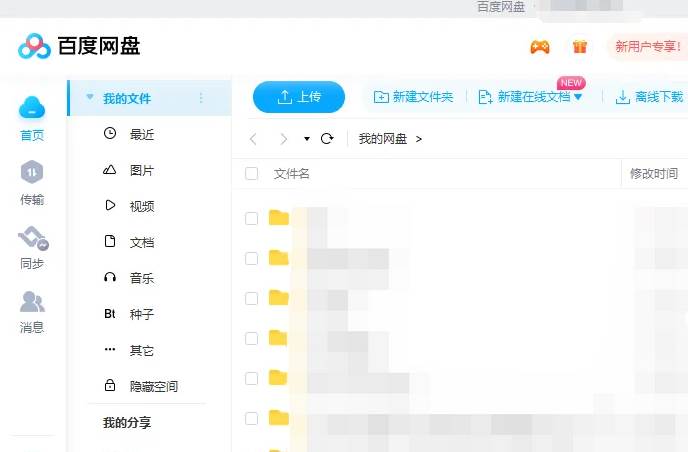This screenshot has height=452, width=688.
Task: Click the headphones icon for 音乐
Action: [110, 277]
